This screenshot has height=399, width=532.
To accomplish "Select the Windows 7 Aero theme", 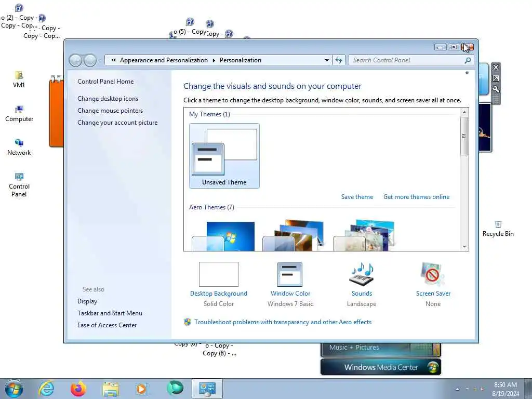I will pos(223,236).
